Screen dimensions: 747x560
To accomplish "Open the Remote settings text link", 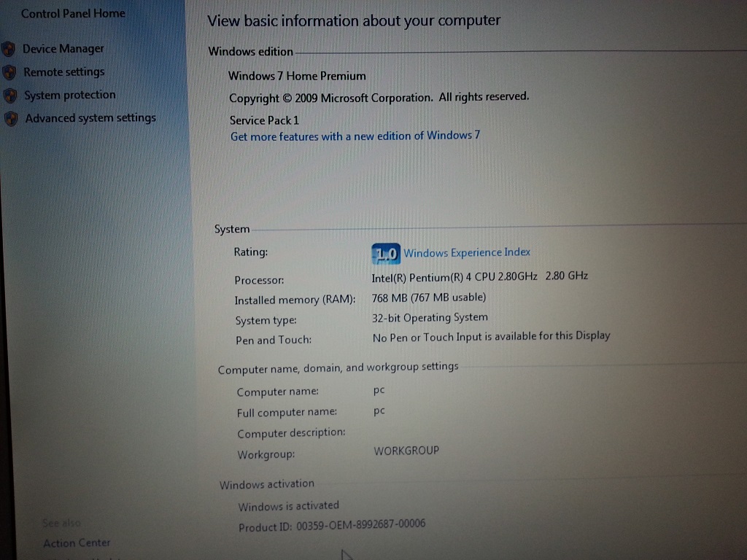I will (x=63, y=72).
